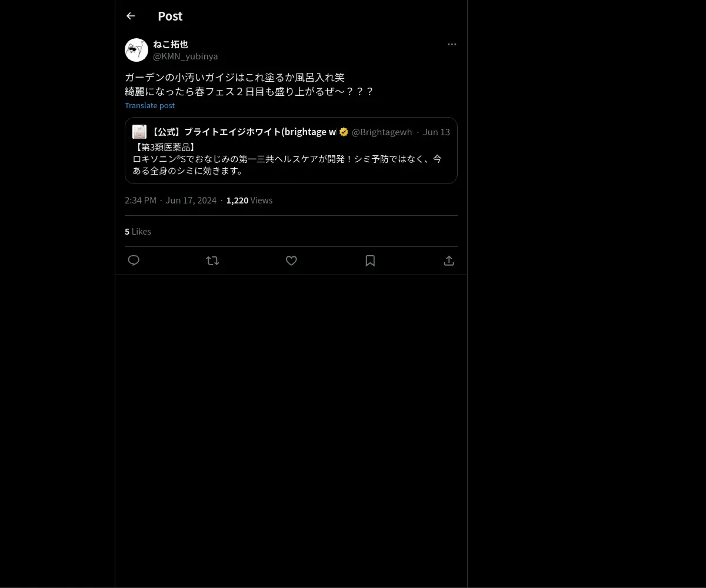
Task: Like the post with the heart icon
Action: click(x=291, y=260)
